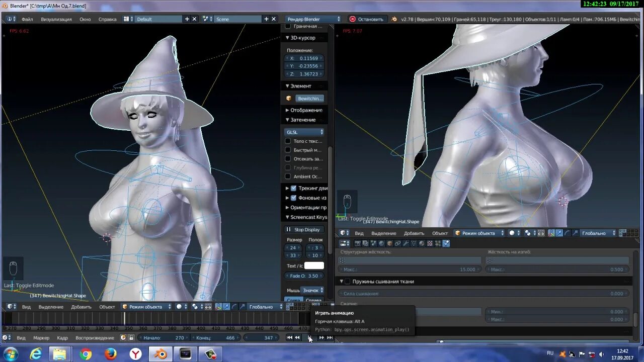Screen dimensions: 644x362
Task: Enable 'Пружины сшивания ткани' checkbox
Action: point(347,282)
